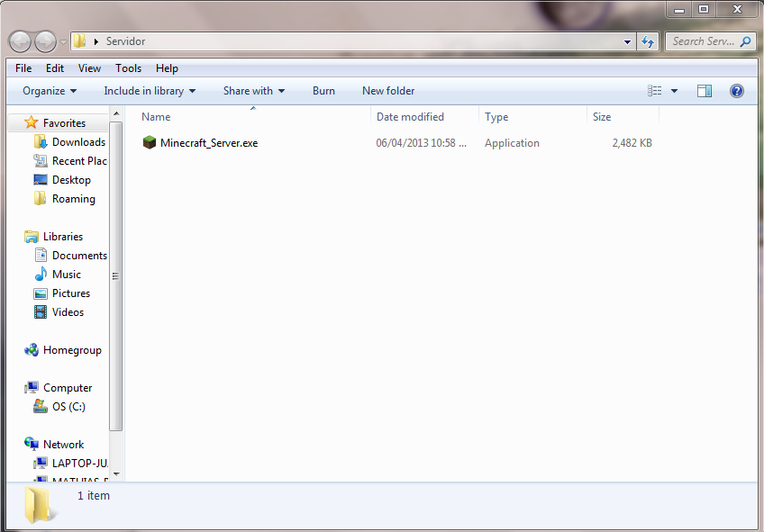Open the view options dropdown arrow
Viewport: 764px width, 532px height.
coord(674,91)
